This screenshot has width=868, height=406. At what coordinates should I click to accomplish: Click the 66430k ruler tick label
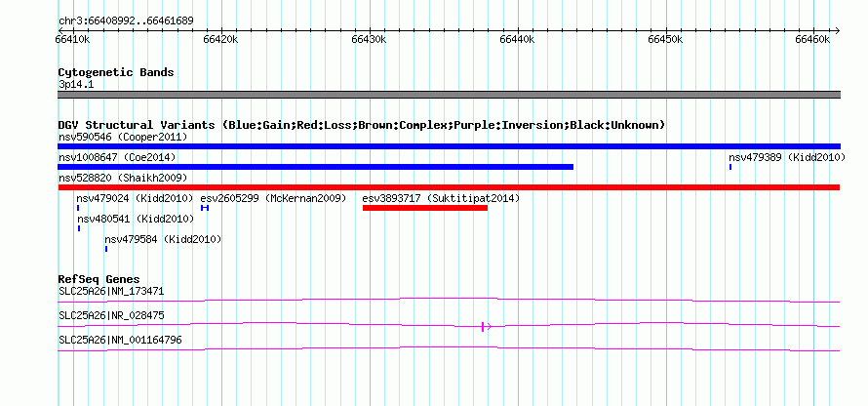tap(370, 39)
